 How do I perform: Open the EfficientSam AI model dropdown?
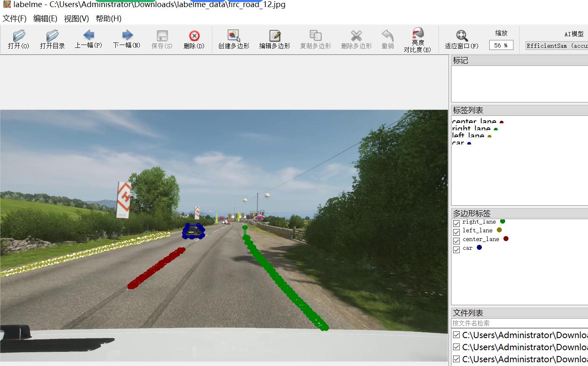point(556,46)
